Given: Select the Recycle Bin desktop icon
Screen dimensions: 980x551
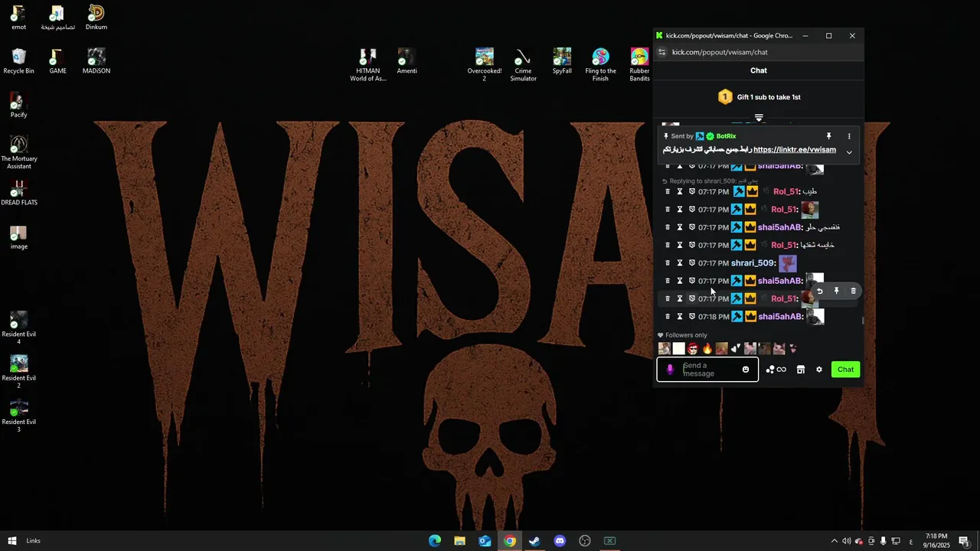Looking at the screenshot, I should [x=19, y=61].
